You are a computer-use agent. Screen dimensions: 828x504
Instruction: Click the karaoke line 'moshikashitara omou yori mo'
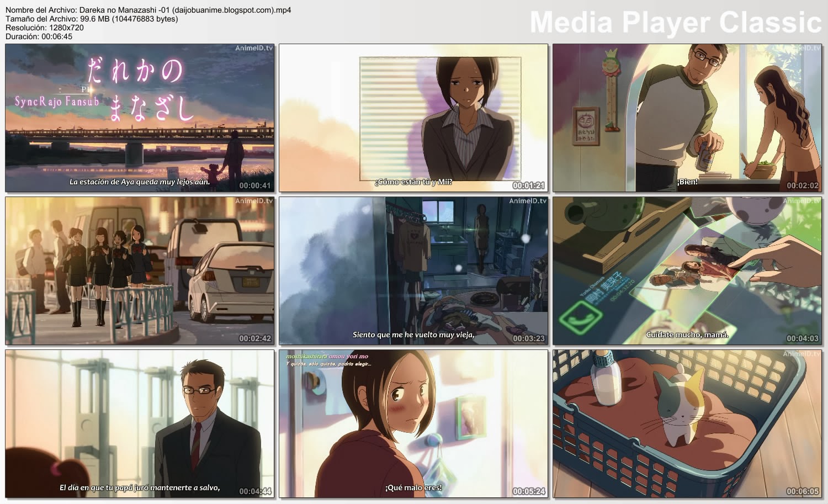coord(327,356)
